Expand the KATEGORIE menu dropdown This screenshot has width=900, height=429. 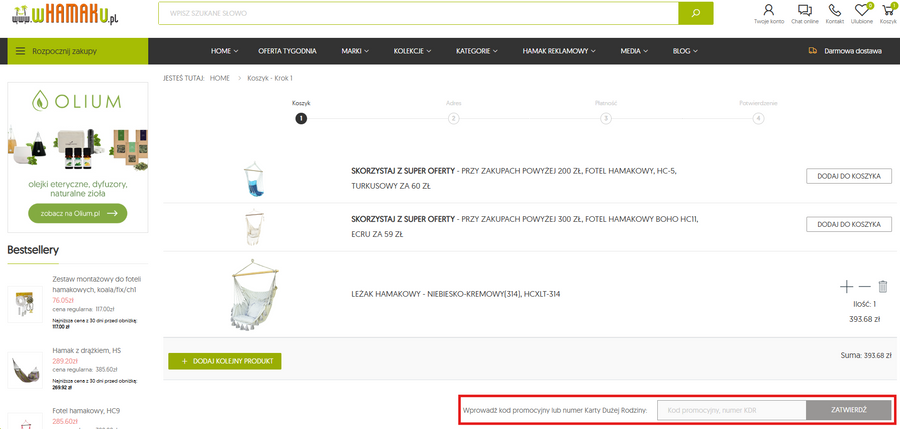coord(477,50)
